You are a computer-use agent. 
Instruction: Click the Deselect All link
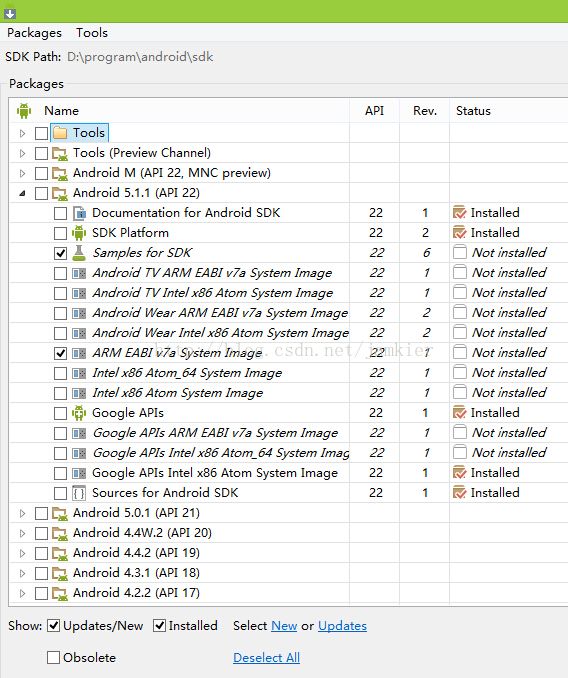[x=266, y=658]
